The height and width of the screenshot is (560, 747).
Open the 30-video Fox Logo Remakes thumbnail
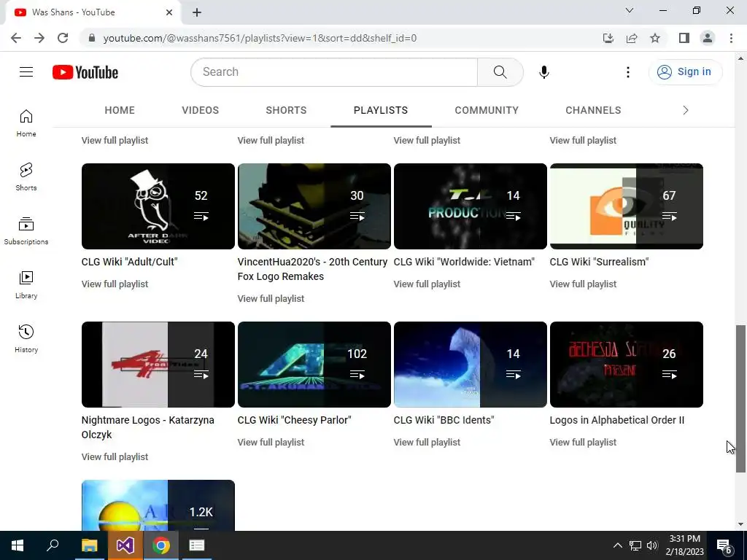314,206
